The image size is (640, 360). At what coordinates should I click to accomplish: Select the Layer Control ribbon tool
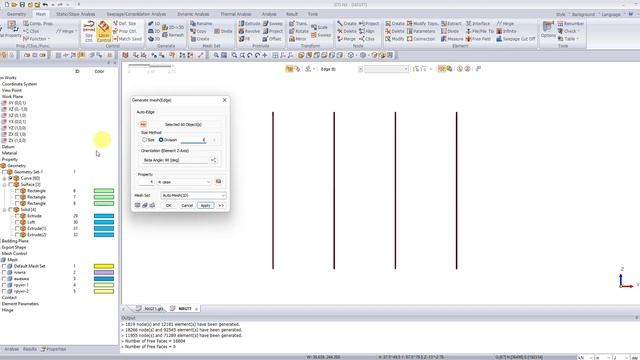point(104,31)
